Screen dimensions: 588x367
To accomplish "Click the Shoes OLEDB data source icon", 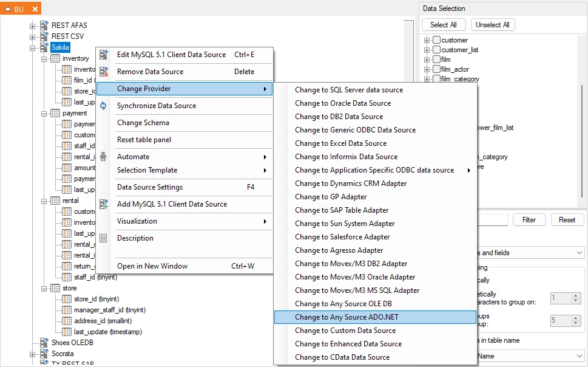I will [x=44, y=343].
